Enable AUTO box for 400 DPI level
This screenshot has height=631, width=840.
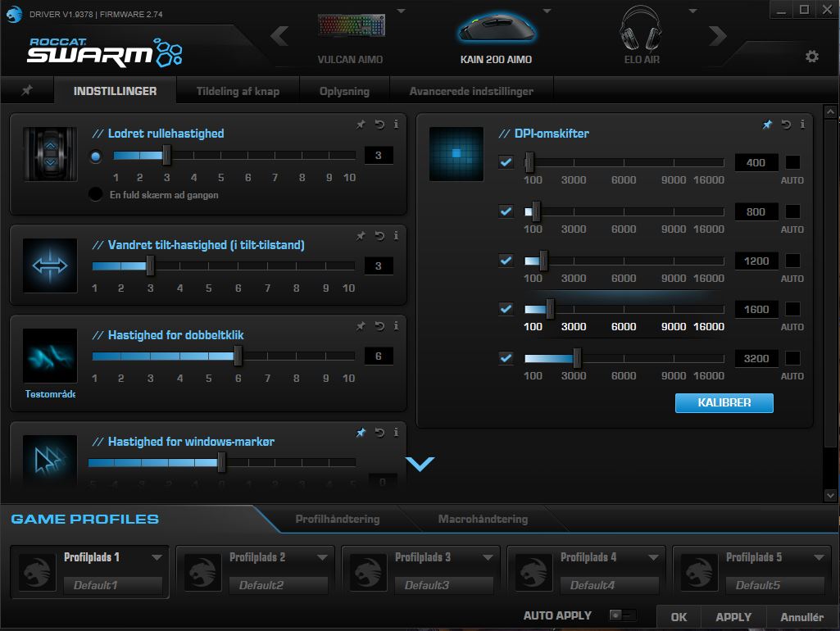coord(792,162)
